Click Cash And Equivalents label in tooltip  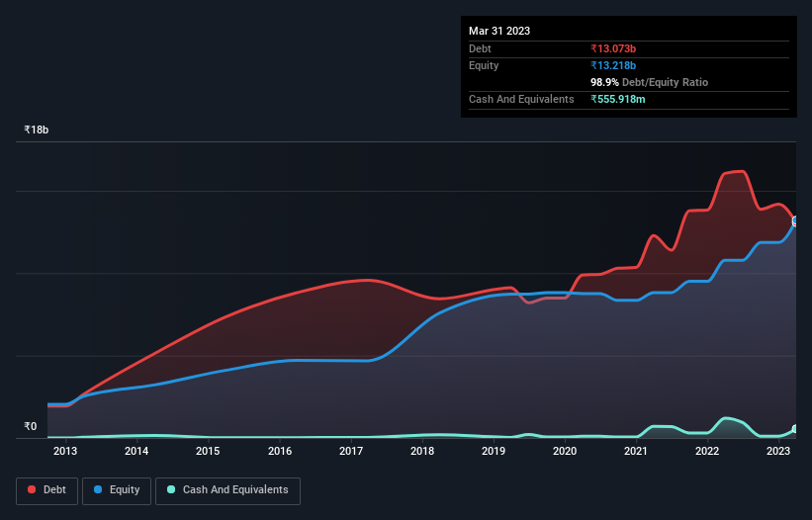521,99
